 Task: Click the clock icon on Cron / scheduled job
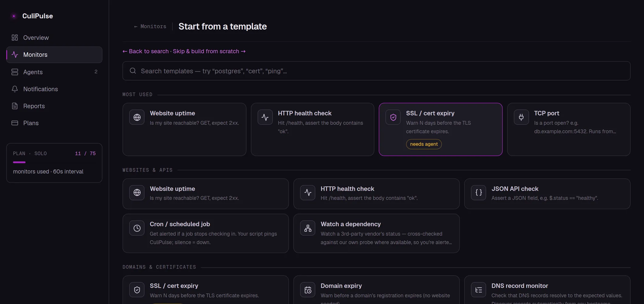137,228
